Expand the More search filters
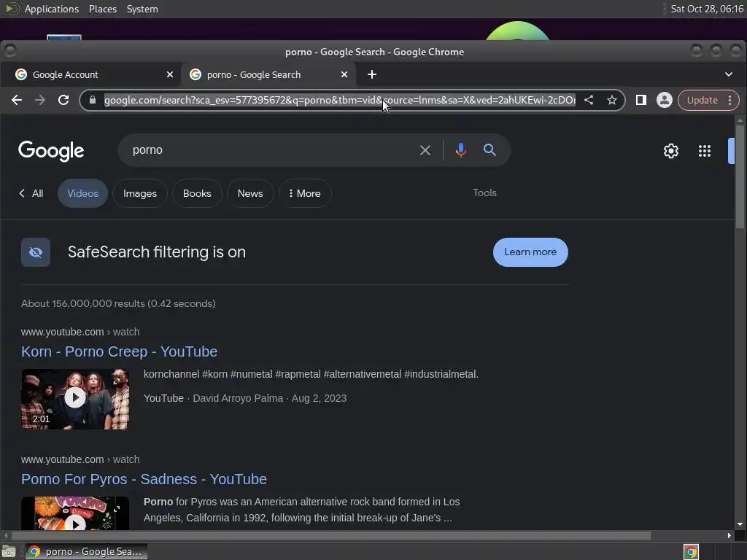Viewport: 747px width, 560px height. pyautogui.click(x=305, y=193)
